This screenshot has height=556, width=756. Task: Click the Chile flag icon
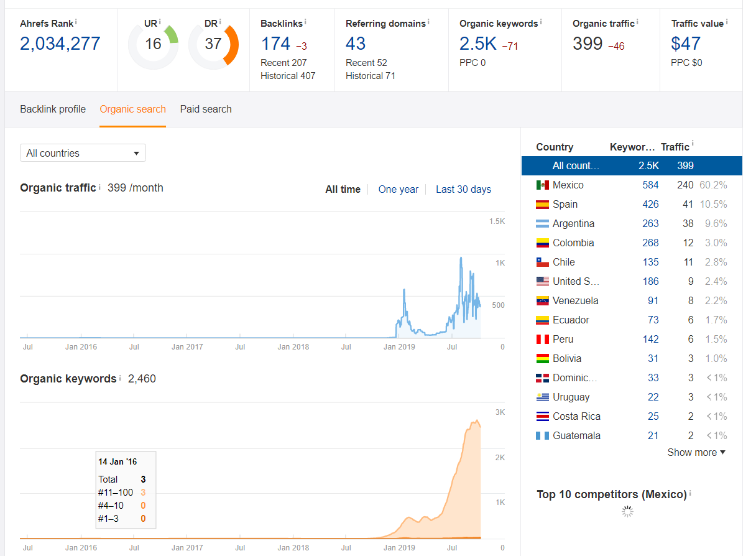click(542, 262)
